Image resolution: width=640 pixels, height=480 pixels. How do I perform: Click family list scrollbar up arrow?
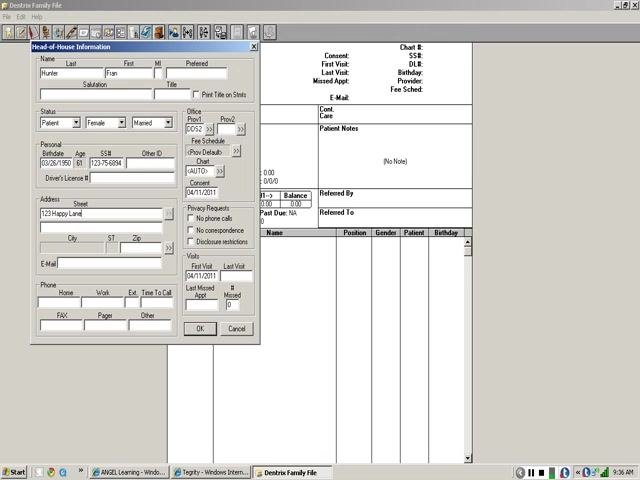point(468,242)
